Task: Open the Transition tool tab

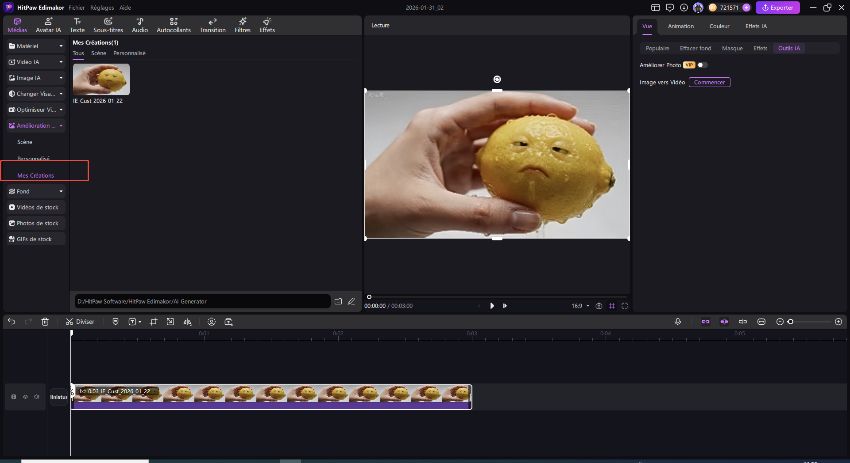Action: coord(212,25)
